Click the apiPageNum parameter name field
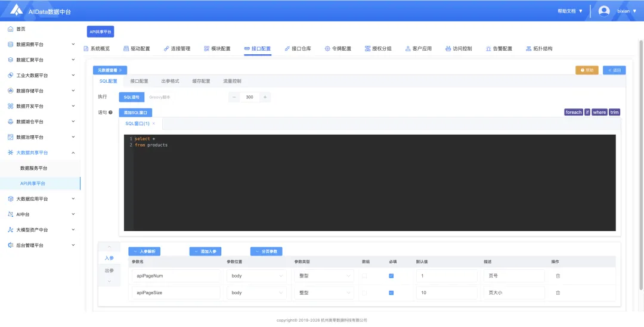Image resolution: width=644 pixels, height=327 pixels. coord(176,276)
